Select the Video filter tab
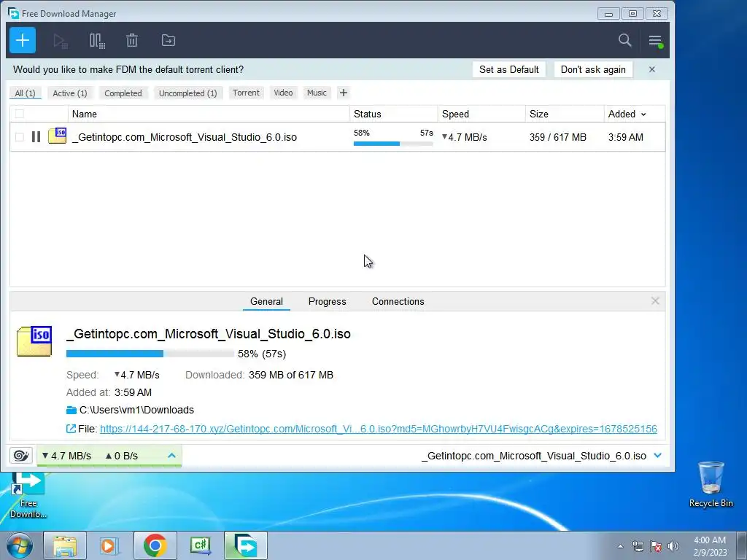This screenshot has width=747, height=560. [x=283, y=93]
